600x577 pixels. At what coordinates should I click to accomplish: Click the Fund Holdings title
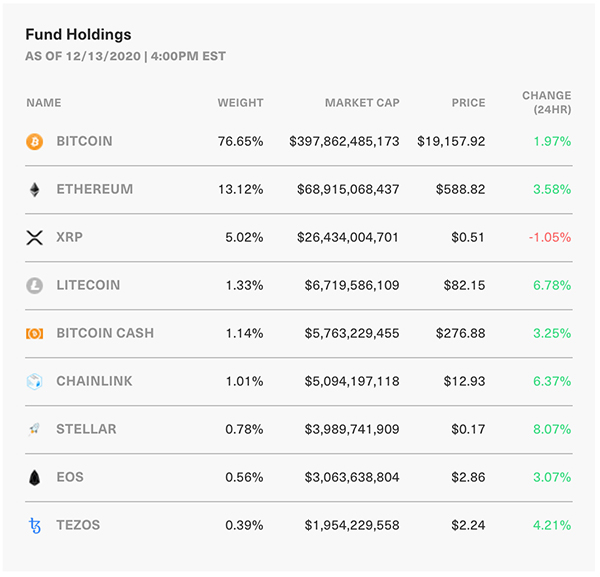pyautogui.click(x=78, y=34)
